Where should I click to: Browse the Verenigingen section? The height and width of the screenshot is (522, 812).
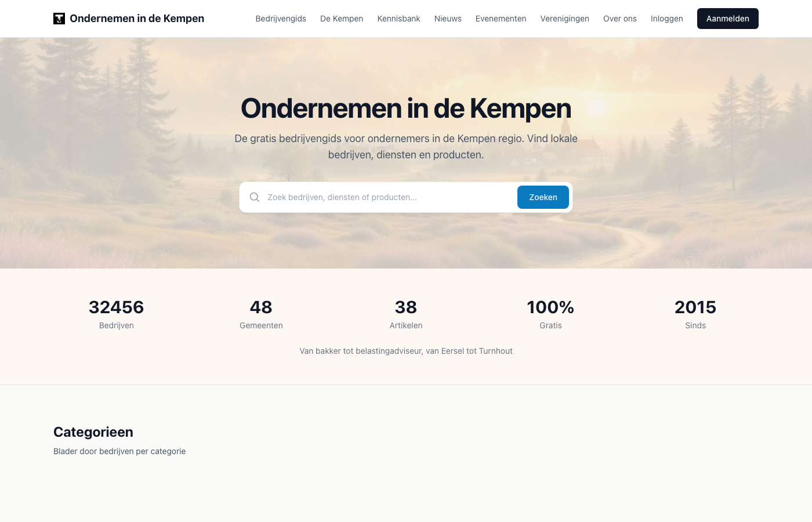point(564,19)
